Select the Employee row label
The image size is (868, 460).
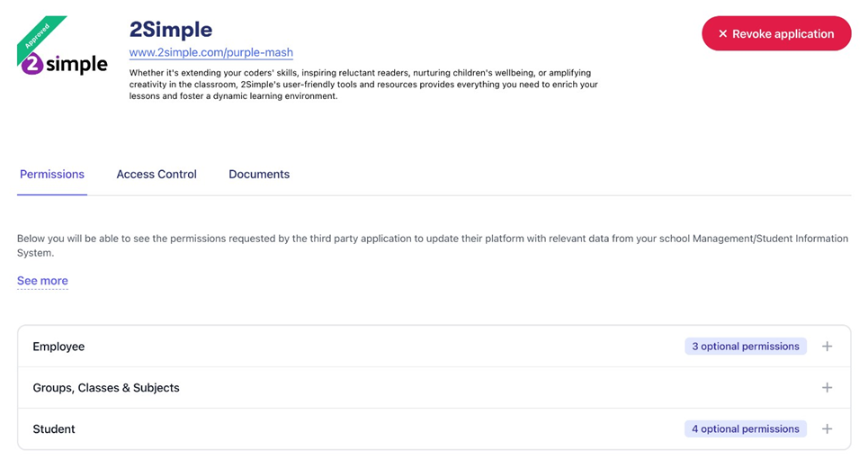point(58,347)
